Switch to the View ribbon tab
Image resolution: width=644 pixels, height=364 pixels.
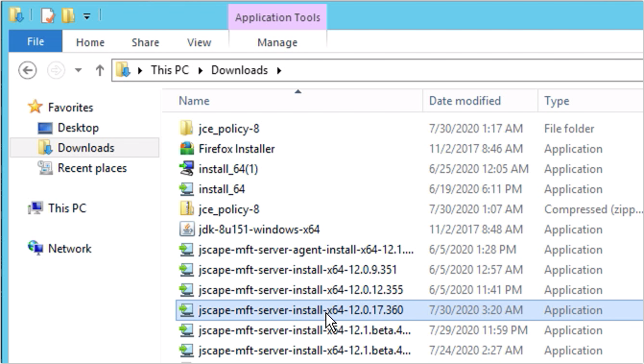[x=200, y=42]
